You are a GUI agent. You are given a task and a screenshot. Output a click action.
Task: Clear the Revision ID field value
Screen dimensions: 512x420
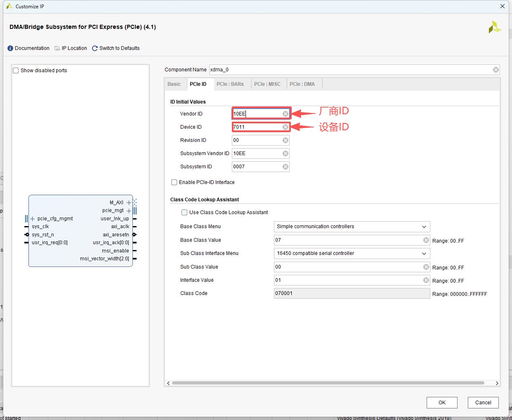[x=285, y=140]
